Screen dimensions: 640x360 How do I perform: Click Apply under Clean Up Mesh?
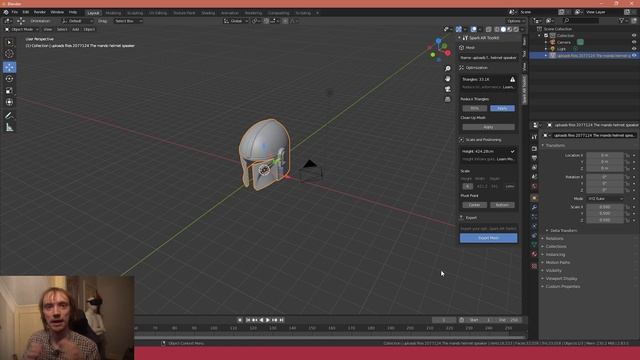pyautogui.click(x=488, y=127)
